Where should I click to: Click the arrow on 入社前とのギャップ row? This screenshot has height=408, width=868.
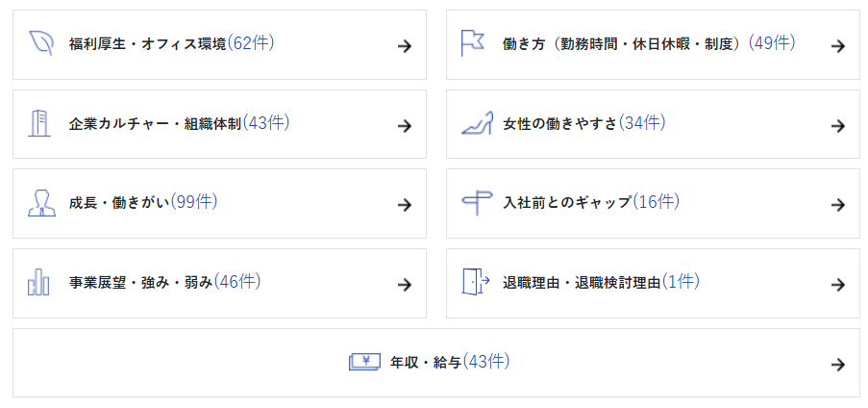pos(838,204)
